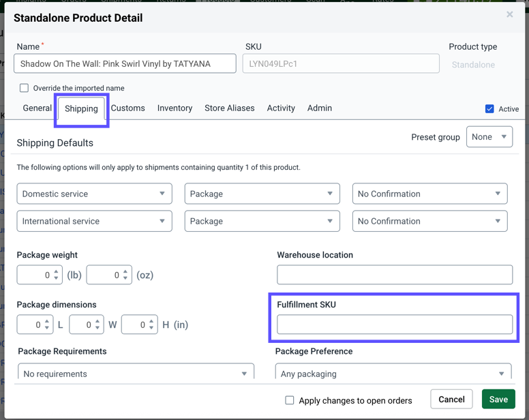This screenshot has height=420, width=529.
Task: Click into the Fulfillment SKU field
Action: pos(395,325)
